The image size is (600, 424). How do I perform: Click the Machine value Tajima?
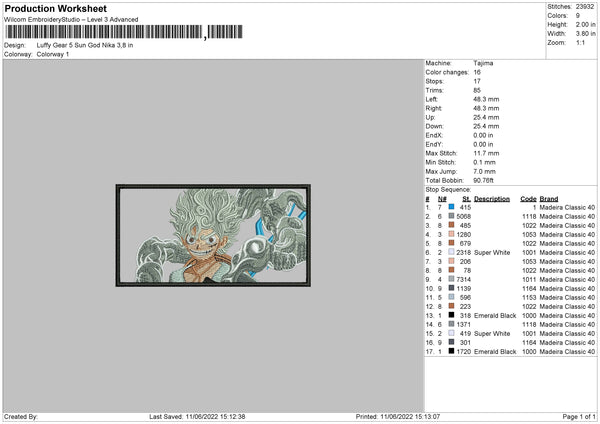click(x=483, y=63)
